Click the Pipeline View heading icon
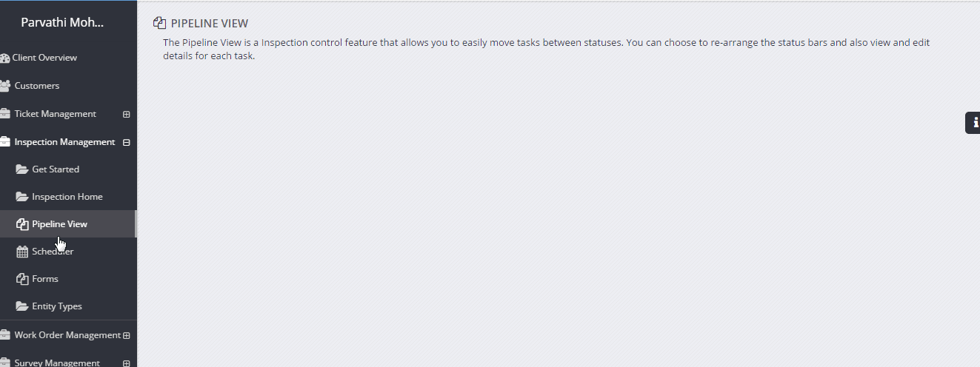This screenshot has width=980, height=367. pos(159,24)
